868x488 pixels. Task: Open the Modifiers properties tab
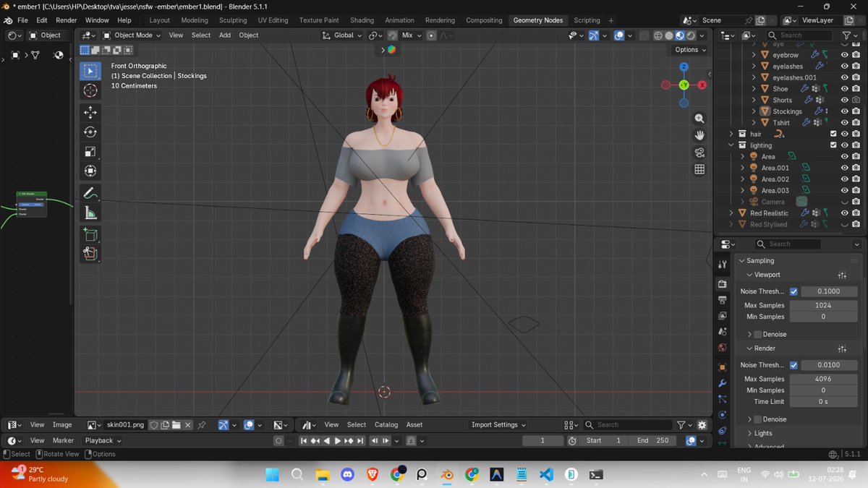(x=722, y=383)
